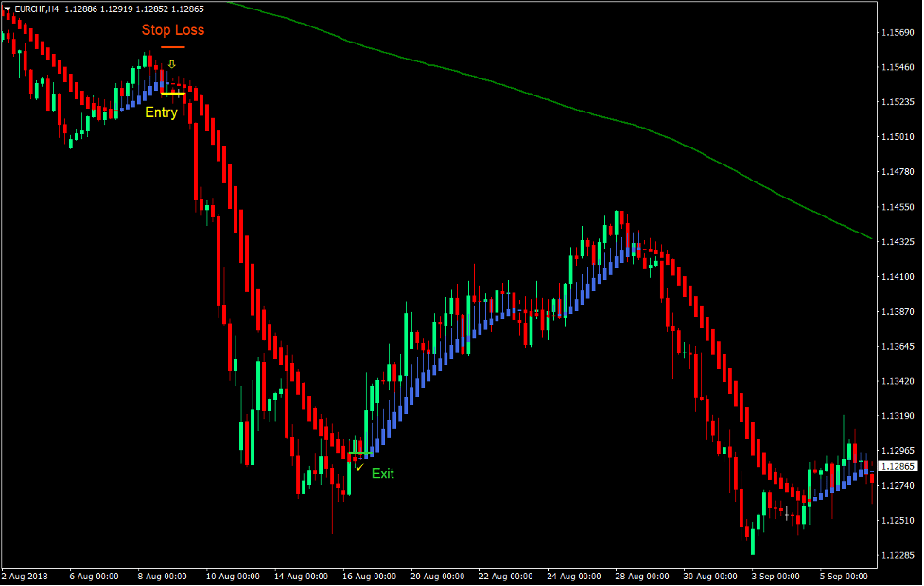Click the Entry text annotation
This screenshot has height=586, width=924.
(x=161, y=112)
